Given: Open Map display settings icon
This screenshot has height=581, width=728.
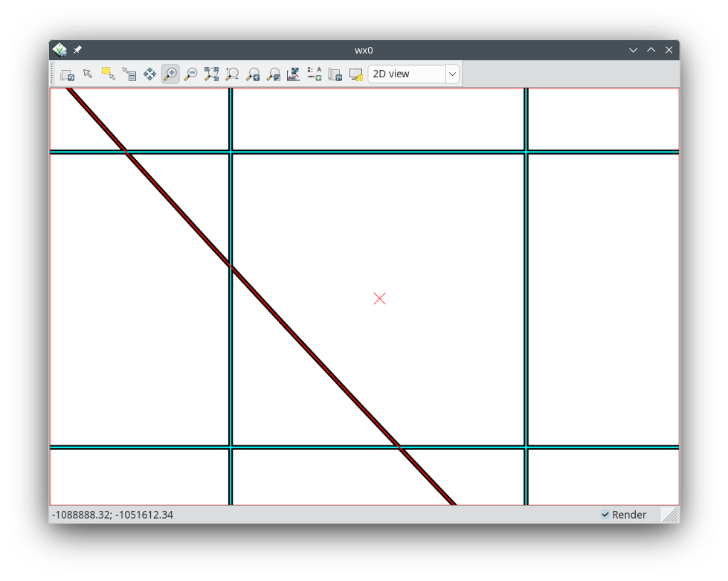Looking at the screenshot, I should coord(355,74).
